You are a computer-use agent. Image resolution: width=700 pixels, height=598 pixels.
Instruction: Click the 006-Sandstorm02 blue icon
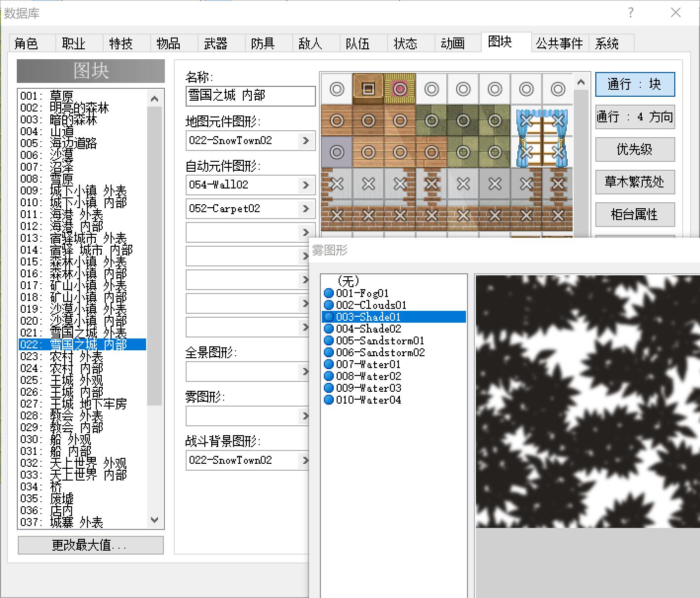tap(329, 352)
